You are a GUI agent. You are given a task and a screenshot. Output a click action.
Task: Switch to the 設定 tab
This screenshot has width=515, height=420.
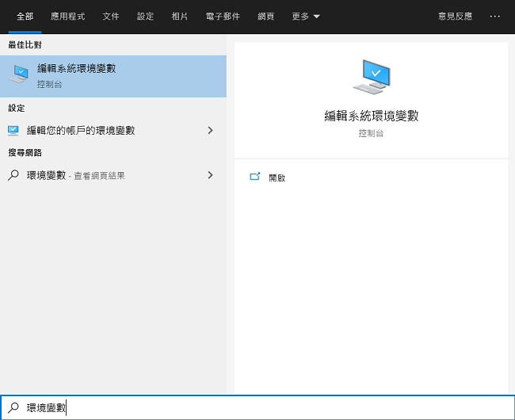point(145,17)
